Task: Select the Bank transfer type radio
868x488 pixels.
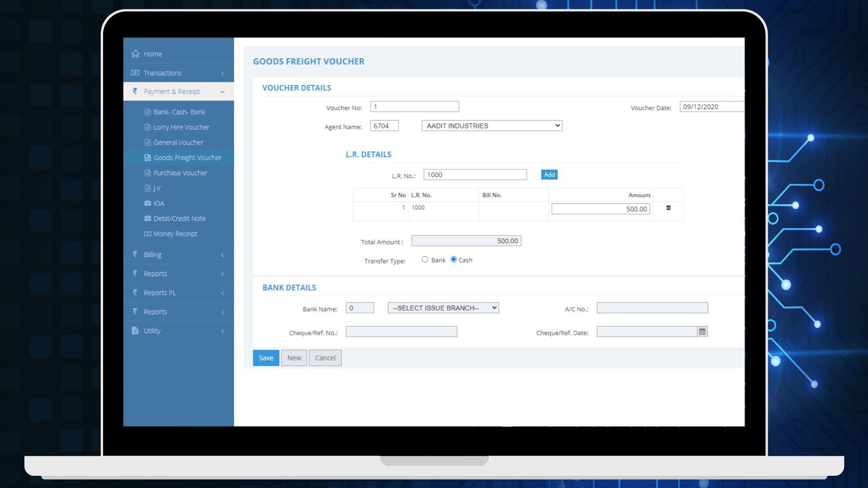Action: 425,259
